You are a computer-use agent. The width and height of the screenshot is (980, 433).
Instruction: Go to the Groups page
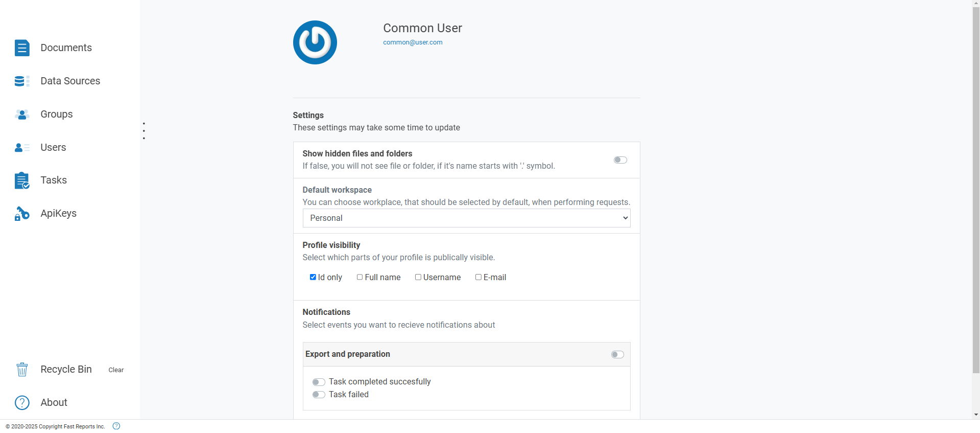[57, 114]
